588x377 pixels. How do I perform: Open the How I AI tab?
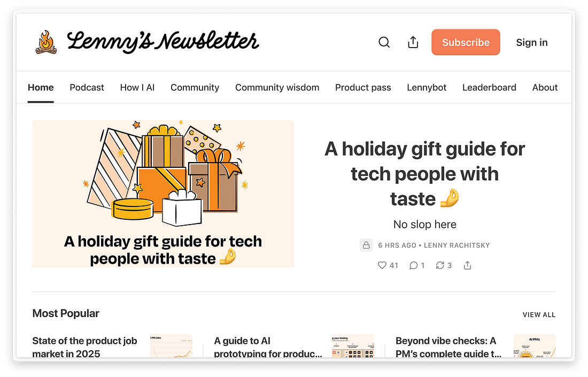[x=137, y=87]
